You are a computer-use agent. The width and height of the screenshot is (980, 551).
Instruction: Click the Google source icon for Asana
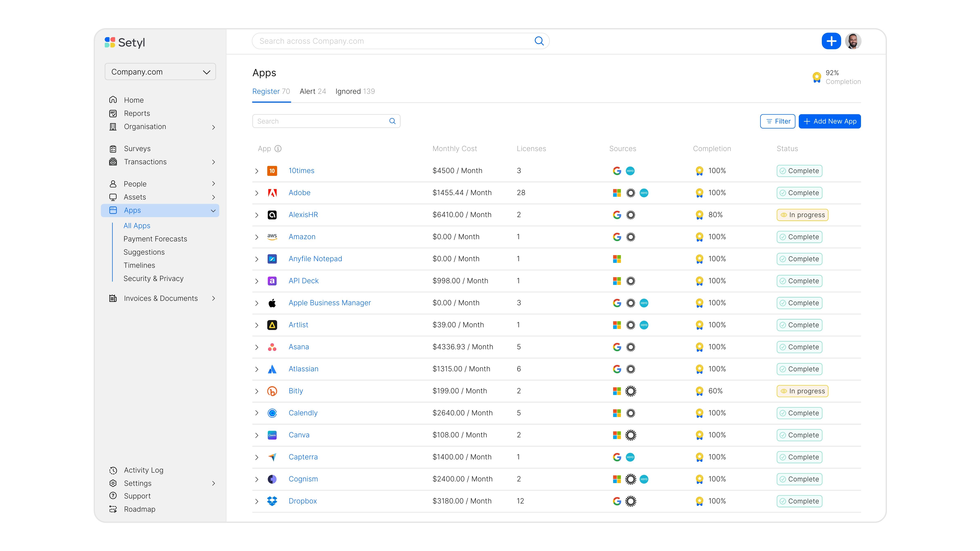coord(617,347)
